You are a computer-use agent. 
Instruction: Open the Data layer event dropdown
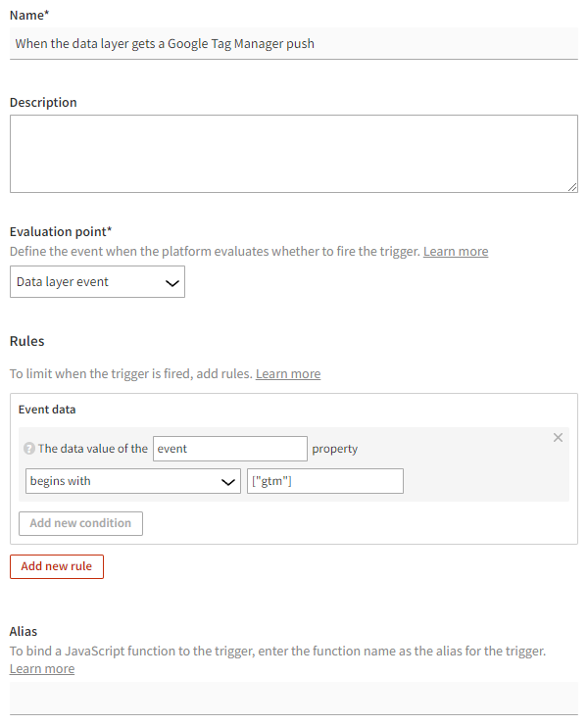[x=97, y=282]
